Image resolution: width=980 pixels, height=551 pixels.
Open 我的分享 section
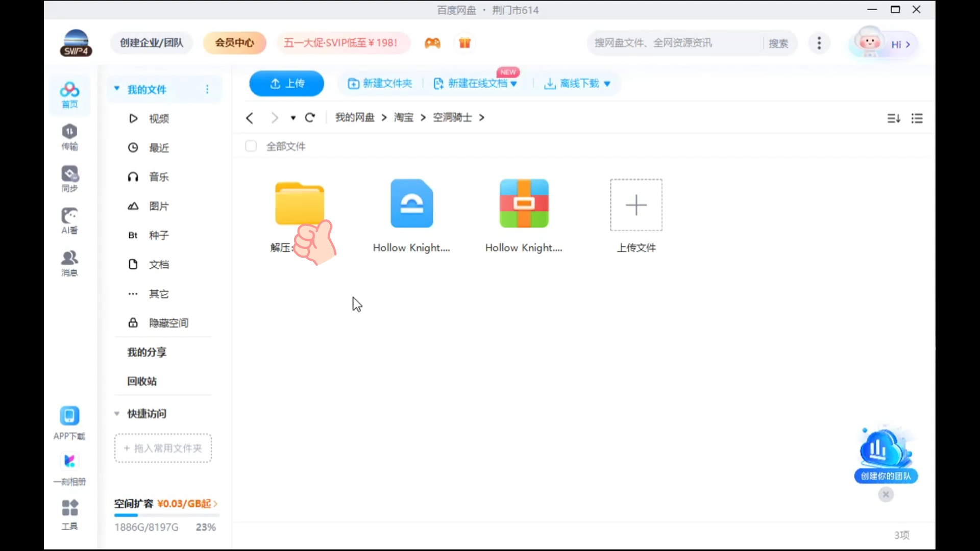coord(147,352)
